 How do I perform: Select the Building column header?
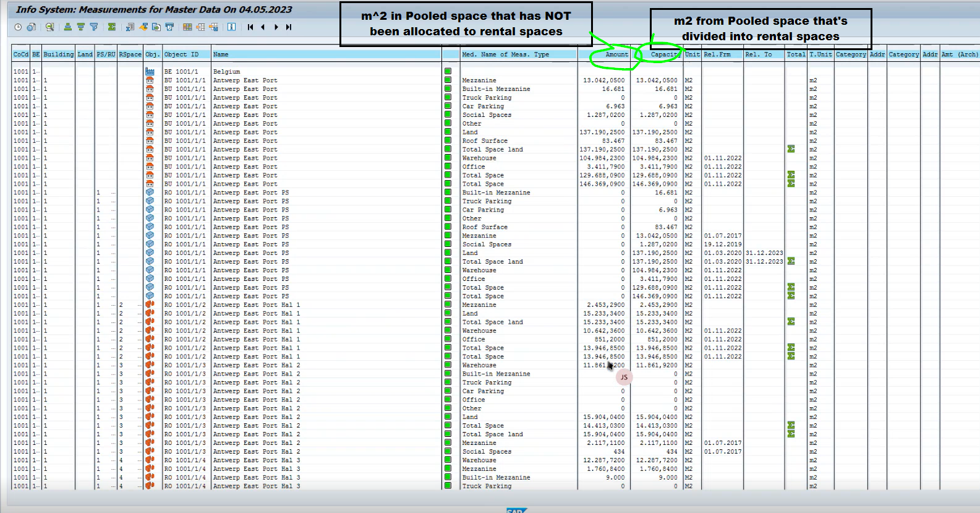click(59, 54)
